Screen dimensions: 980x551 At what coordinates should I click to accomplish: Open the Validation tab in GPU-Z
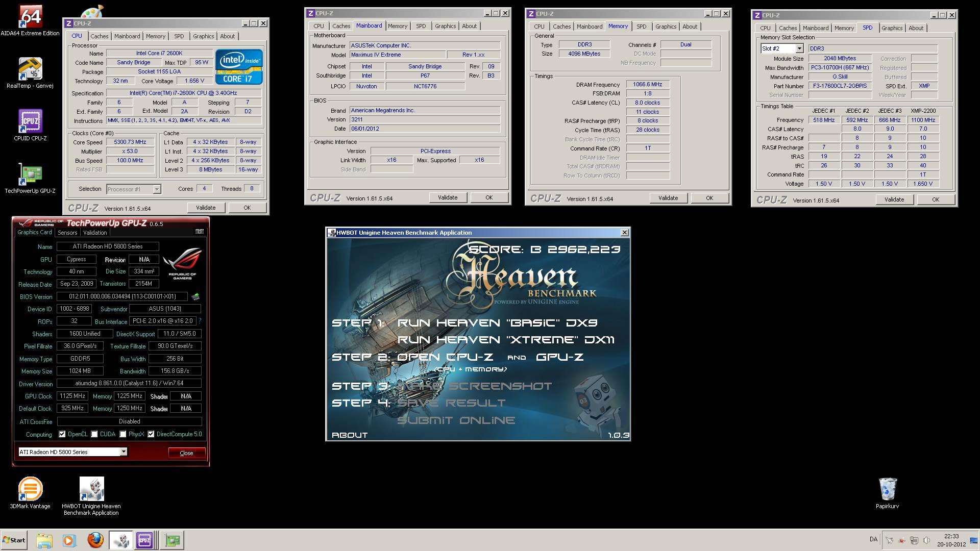[x=95, y=233]
